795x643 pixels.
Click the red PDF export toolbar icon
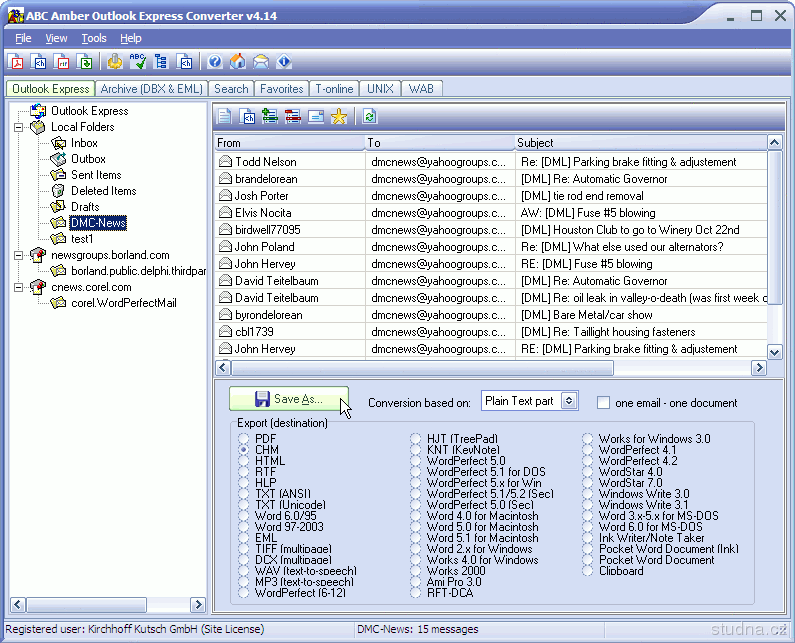(17, 62)
